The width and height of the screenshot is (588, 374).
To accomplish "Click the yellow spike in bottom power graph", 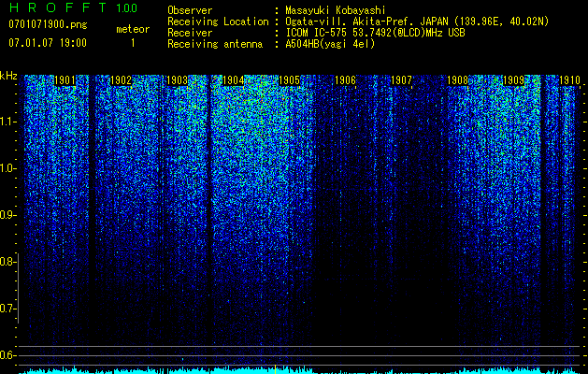I will 275,369.
